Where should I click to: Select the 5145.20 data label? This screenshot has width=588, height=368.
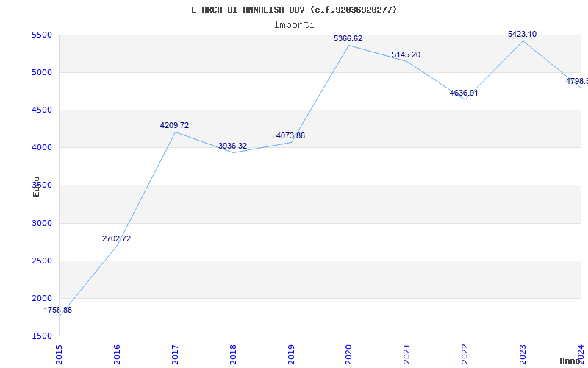(406, 54)
